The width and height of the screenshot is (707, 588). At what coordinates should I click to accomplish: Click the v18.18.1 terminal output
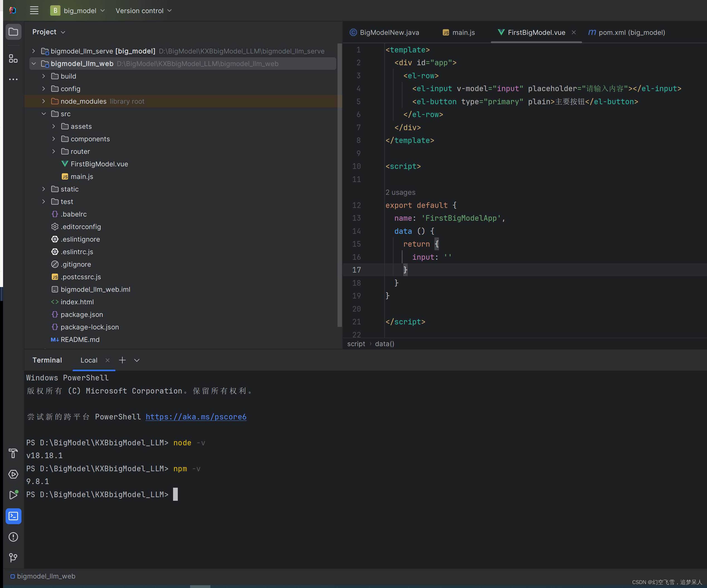[x=44, y=455]
